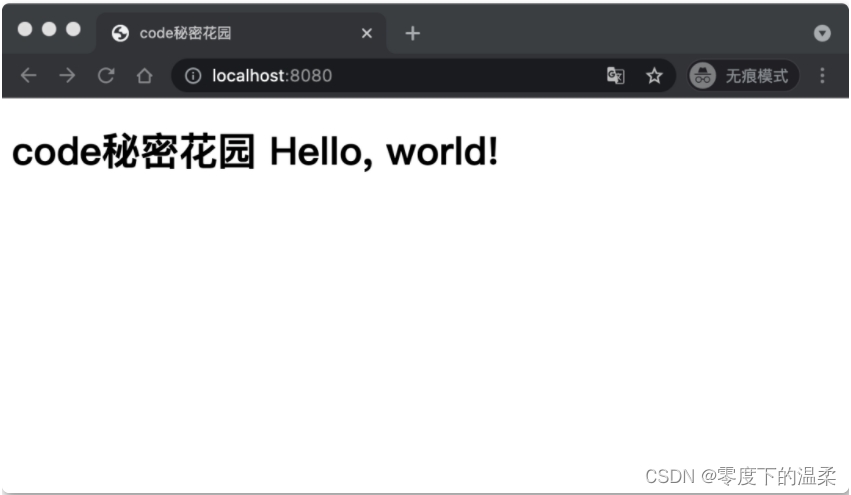The image size is (851, 495).
Task: Open a new tab with plus button
Action: [412, 33]
